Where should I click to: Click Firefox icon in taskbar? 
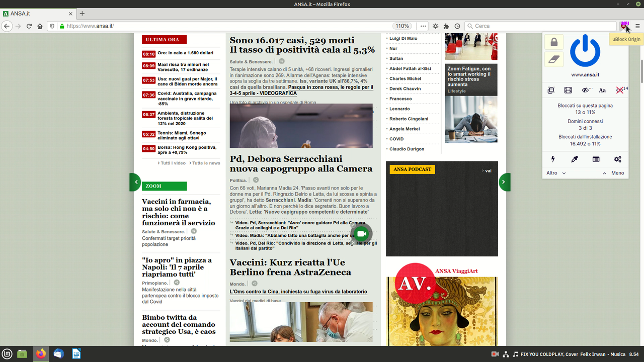[41, 354]
